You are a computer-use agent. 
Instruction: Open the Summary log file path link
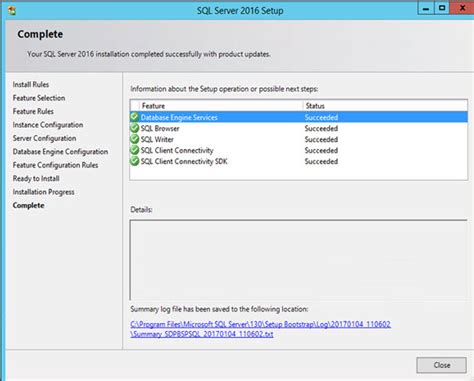click(261, 324)
